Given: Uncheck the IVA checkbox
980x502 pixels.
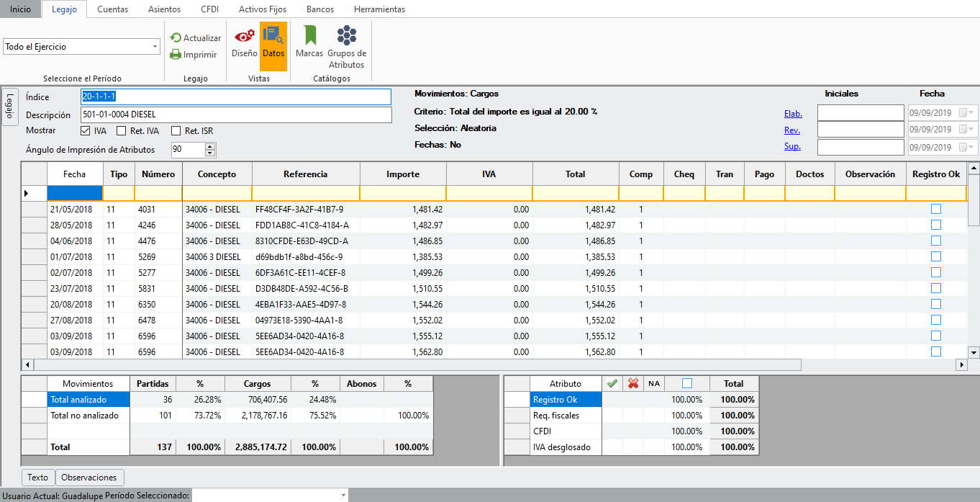Looking at the screenshot, I should tap(86, 131).
